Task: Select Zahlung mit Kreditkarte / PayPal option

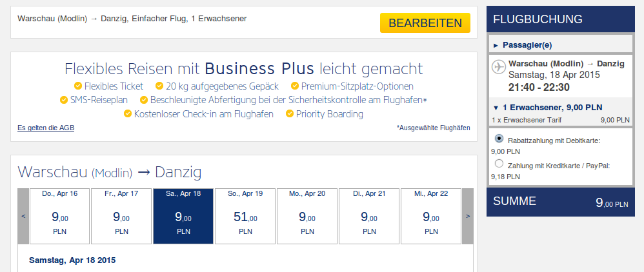Action: (499, 164)
